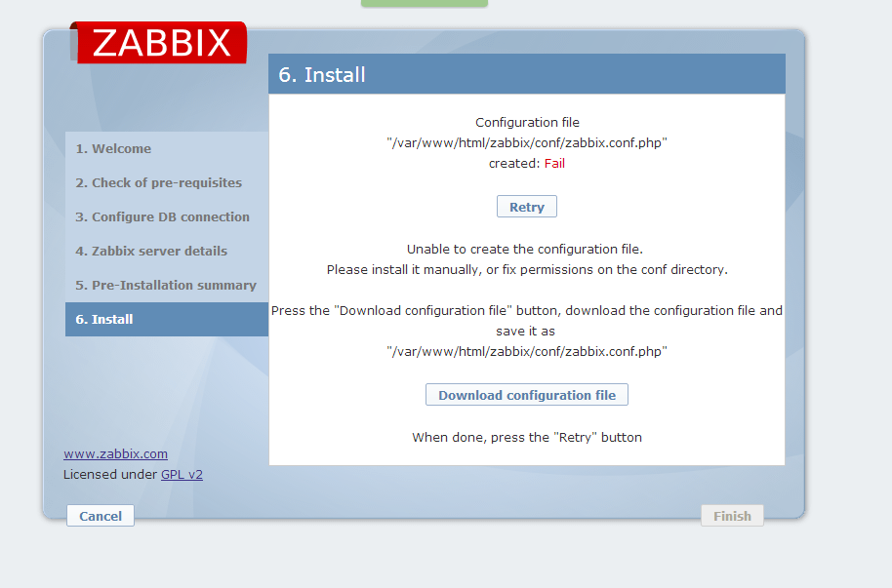
Task: Click the ZABBIX logo
Action: click(159, 43)
